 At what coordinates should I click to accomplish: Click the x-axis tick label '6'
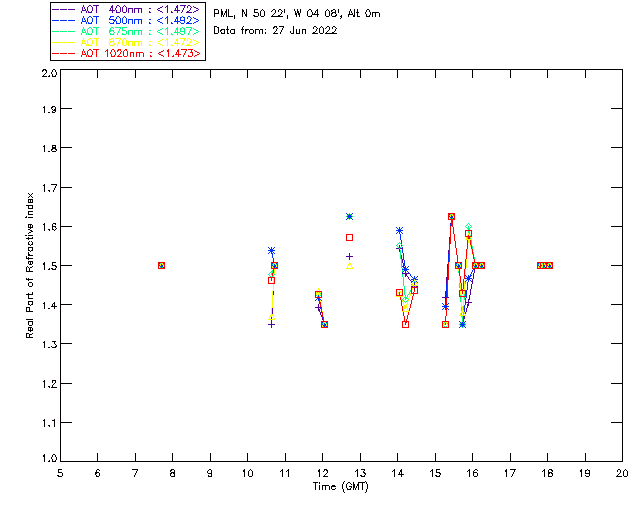click(98, 474)
